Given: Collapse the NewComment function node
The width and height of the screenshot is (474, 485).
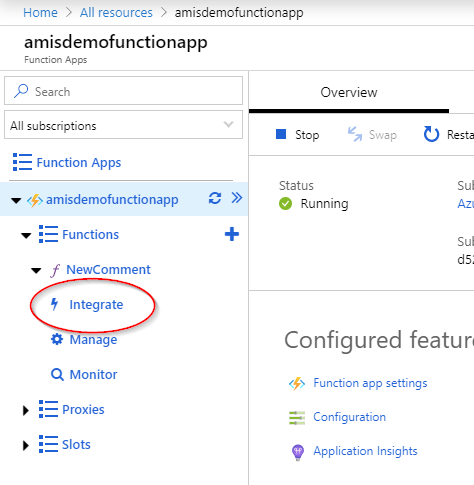Looking at the screenshot, I should coord(36,270).
